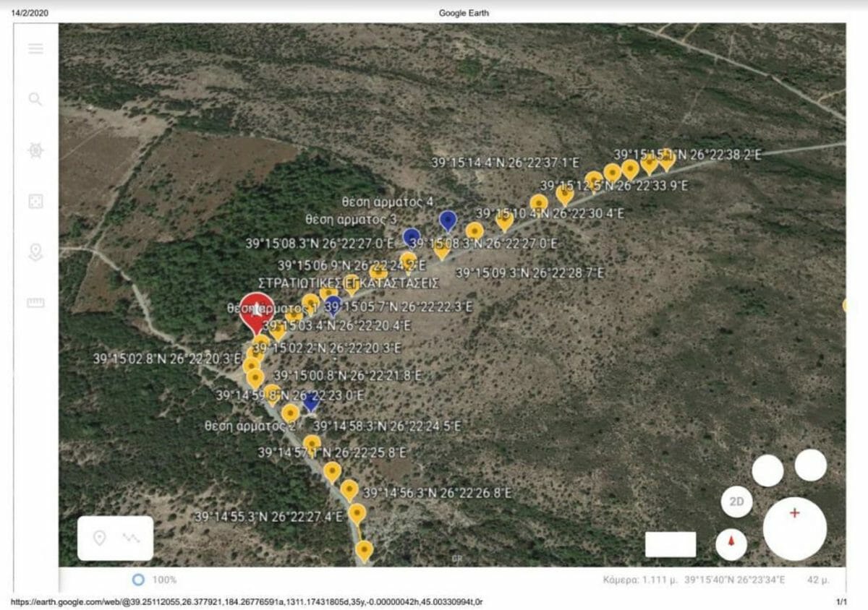Screen dimensions: 868x610
Task: Click the white rectangle map style box
Action: click(x=671, y=544)
